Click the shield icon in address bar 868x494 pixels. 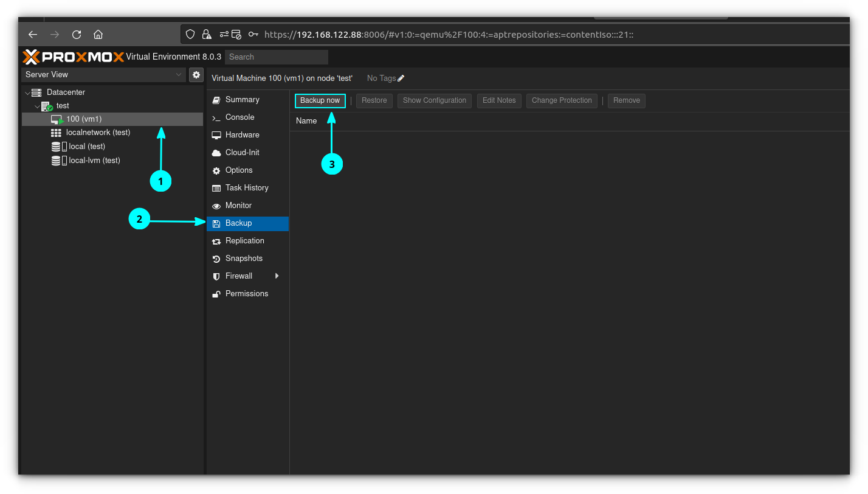click(x=190, y=35)
